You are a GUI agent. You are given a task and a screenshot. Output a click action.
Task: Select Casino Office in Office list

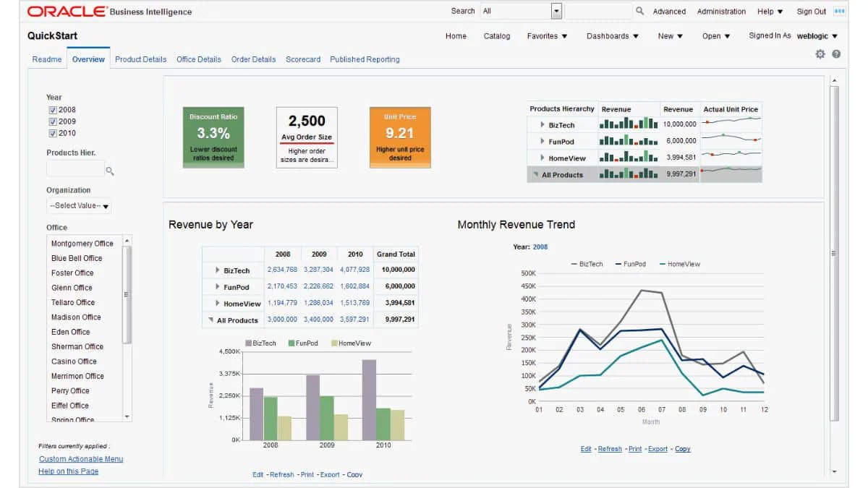[x=74, y=361]
